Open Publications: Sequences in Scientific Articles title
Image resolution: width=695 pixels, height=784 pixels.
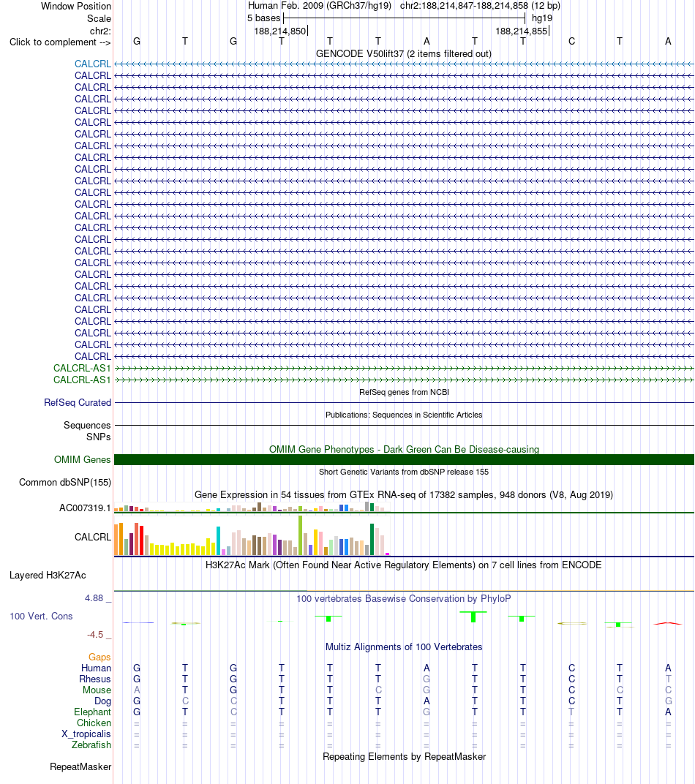[404, 415]
